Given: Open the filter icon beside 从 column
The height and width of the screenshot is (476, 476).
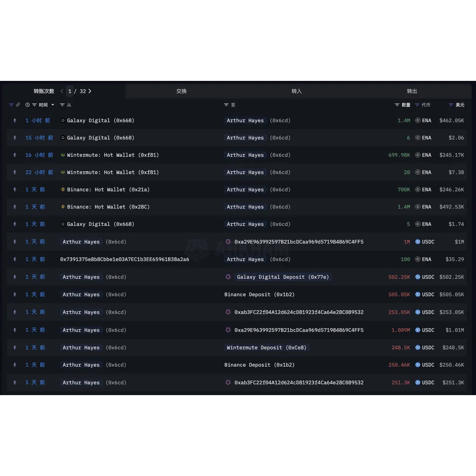Looking at the screenshot, I should pyautogui.click(x=62, y=105).
